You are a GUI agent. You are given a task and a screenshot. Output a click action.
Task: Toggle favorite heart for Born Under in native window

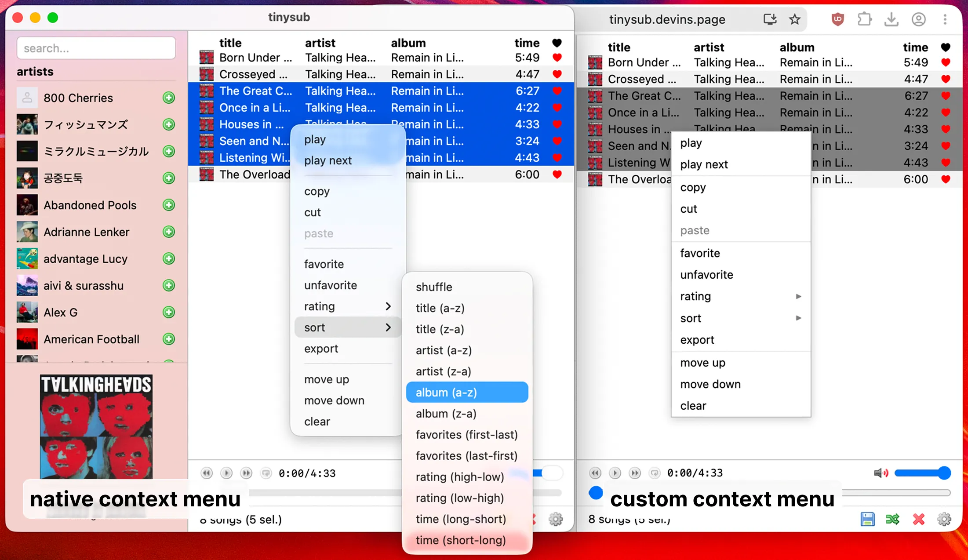coord(557,57)
